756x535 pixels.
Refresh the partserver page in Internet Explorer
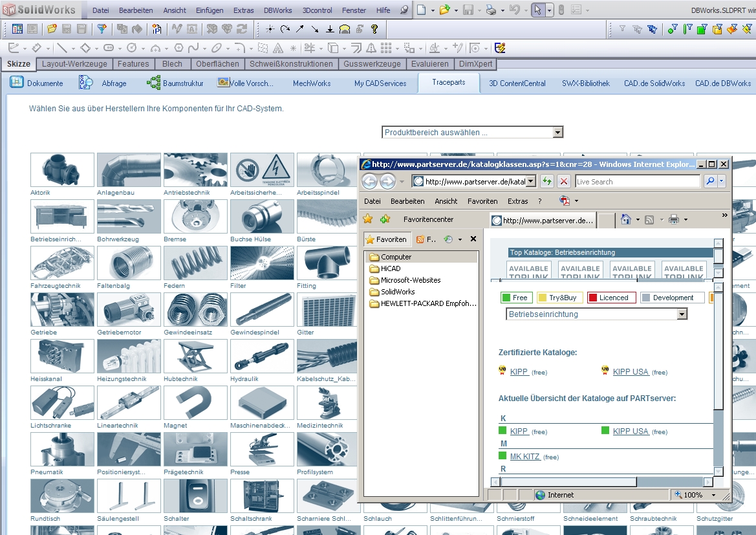[546, 181]
